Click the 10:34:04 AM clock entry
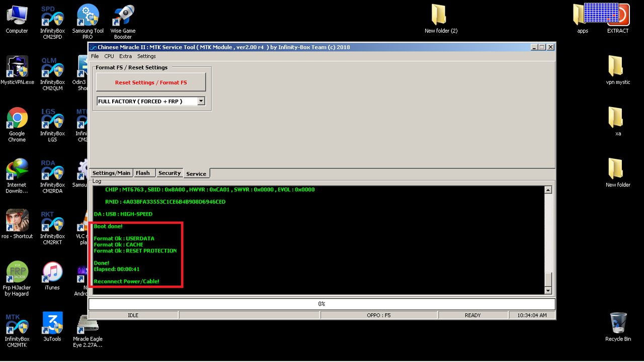Screen dimensions: 644x362 pyautogui.click(x=532, y=315)
